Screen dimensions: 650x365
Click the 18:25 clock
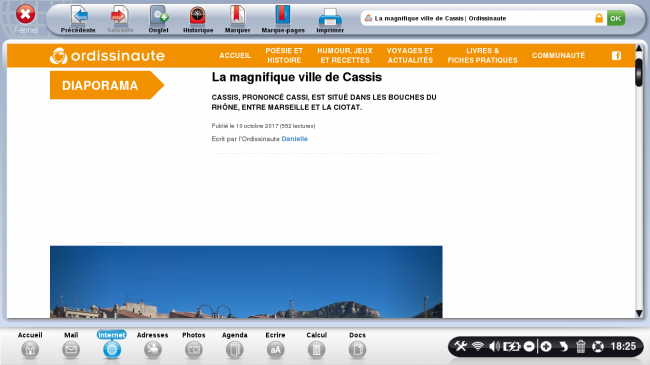coord(623,346)
